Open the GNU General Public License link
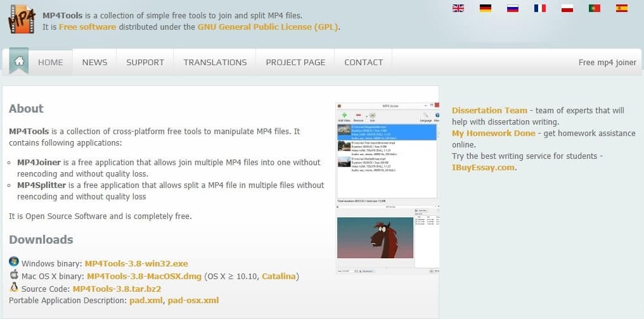 coord(268,27)
